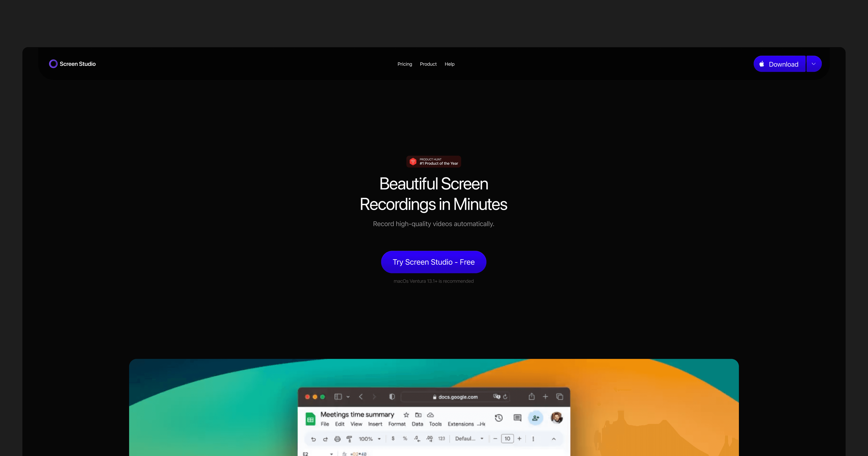Open the name box dropdown arrow
Image resolution: width=868 pixels, height=456 pixels.
[x=332, y=454]
